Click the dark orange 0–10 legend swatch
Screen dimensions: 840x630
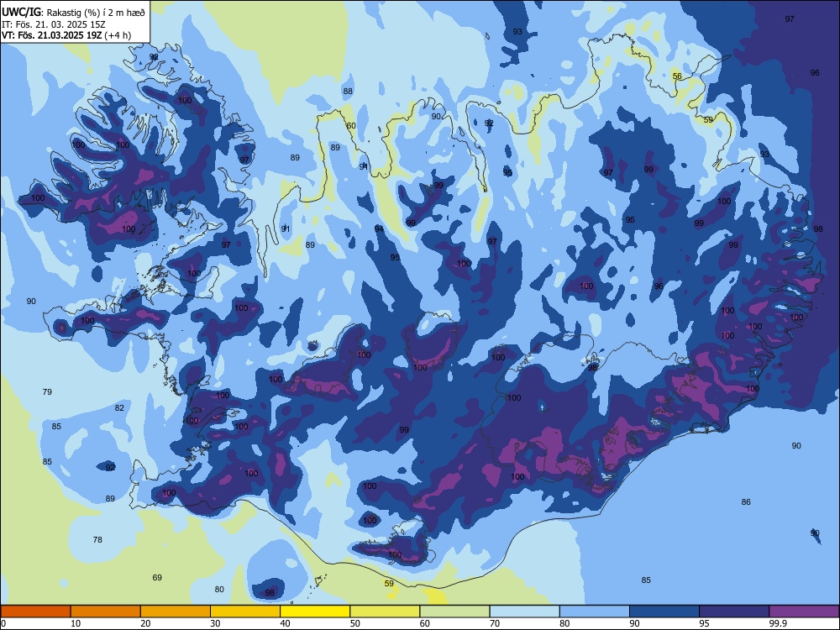[36, 612]
